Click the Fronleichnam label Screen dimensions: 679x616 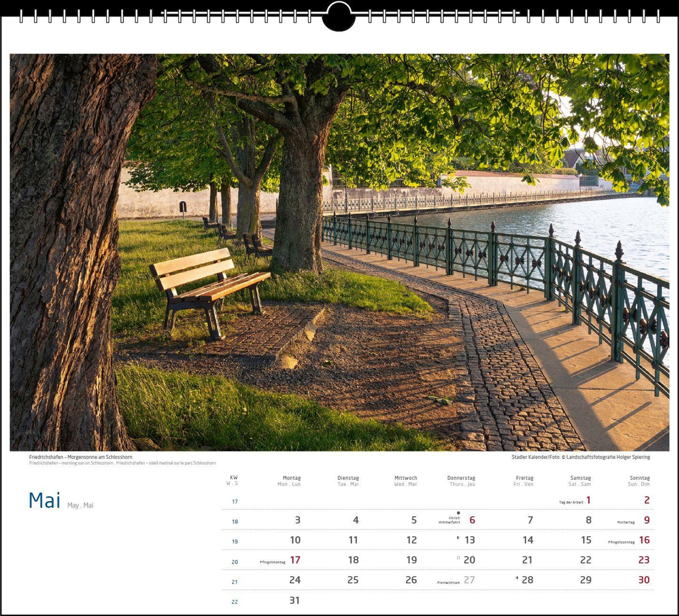(x=448, y=582)
